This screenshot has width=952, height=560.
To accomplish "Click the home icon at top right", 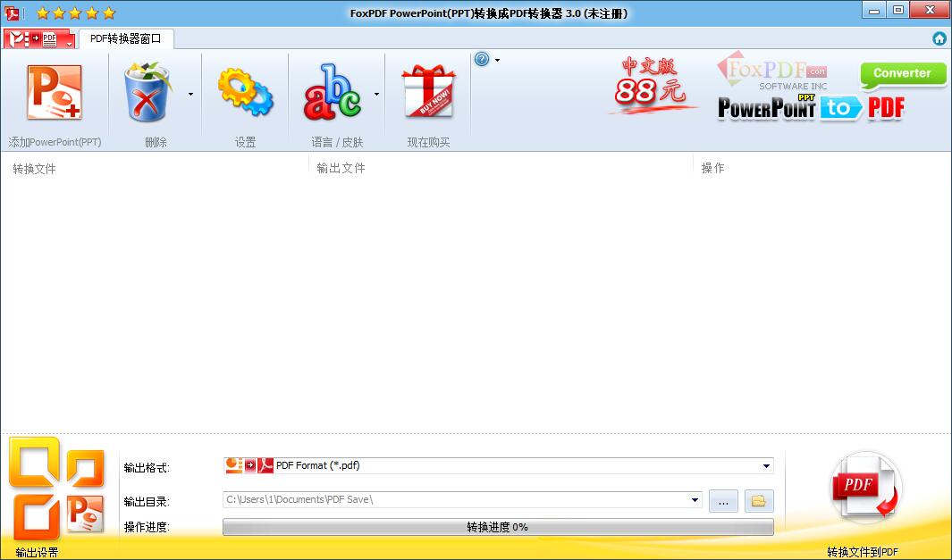I will pos(939,38).
